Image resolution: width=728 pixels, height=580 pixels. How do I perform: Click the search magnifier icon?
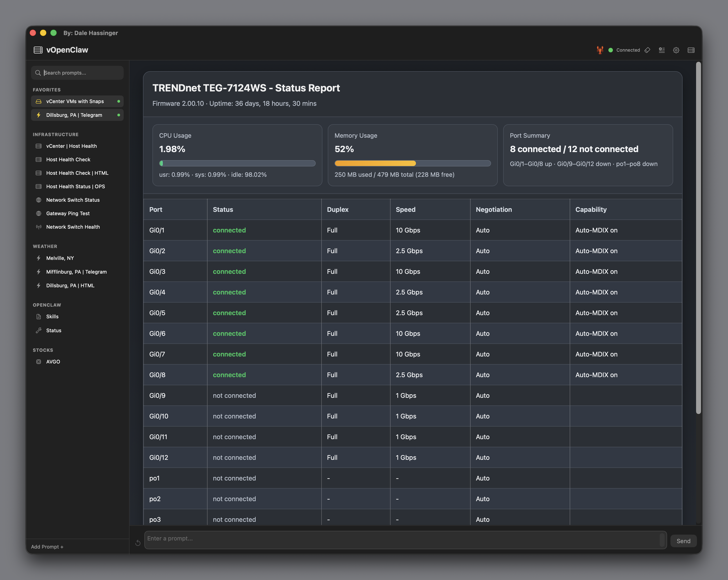(x=38, y=73)
